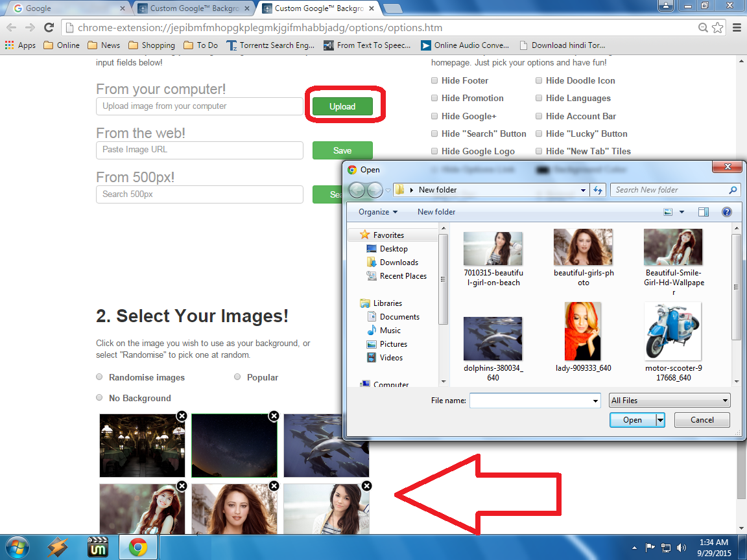Open the dialog help icon
Image resolution: width=747 pixels, height=560 pixels.
click(726, 212)
